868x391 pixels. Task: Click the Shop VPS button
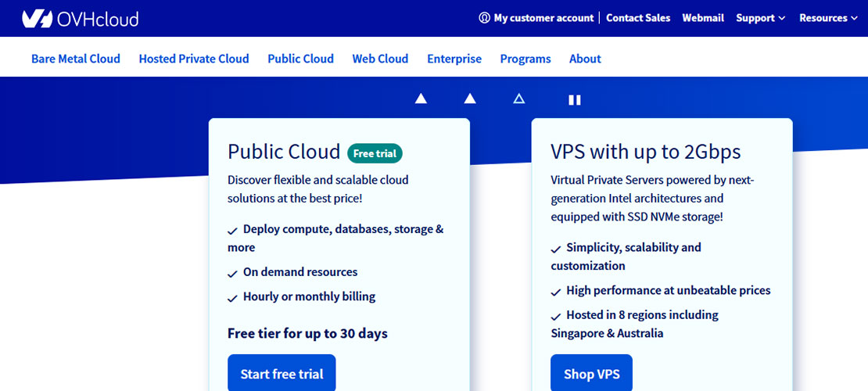click(x=592, y=374)
